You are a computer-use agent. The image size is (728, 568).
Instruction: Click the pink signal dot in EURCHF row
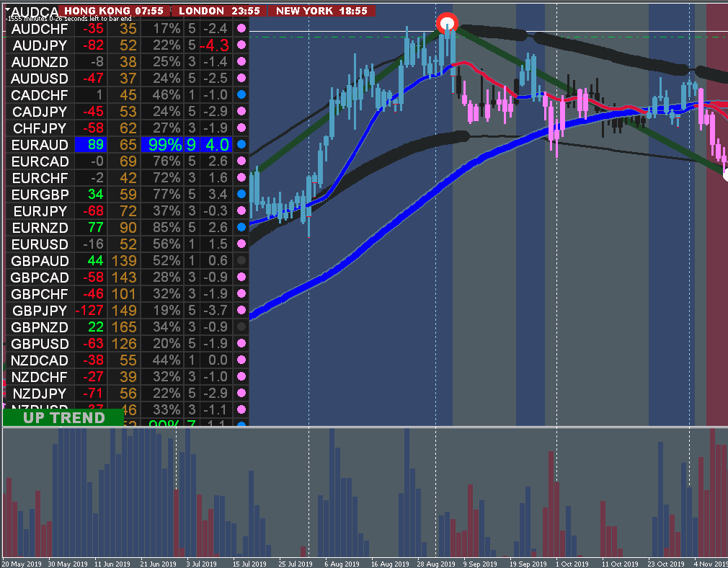coord(241,177)
